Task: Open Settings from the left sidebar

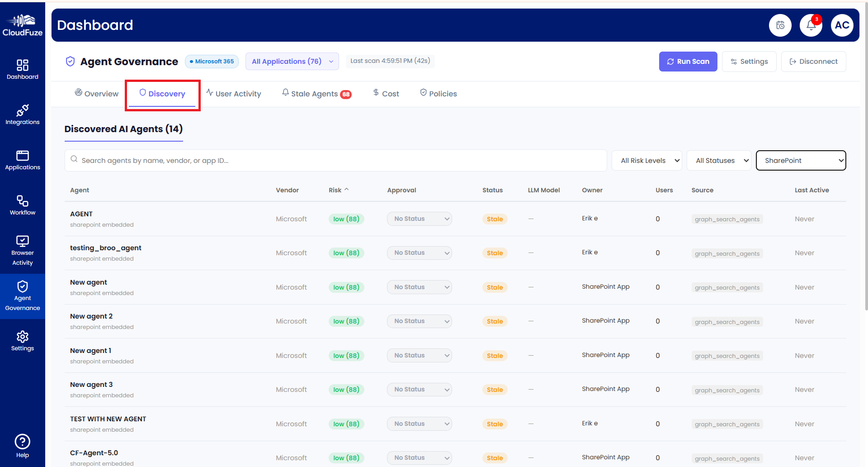Action: [23, 341]
